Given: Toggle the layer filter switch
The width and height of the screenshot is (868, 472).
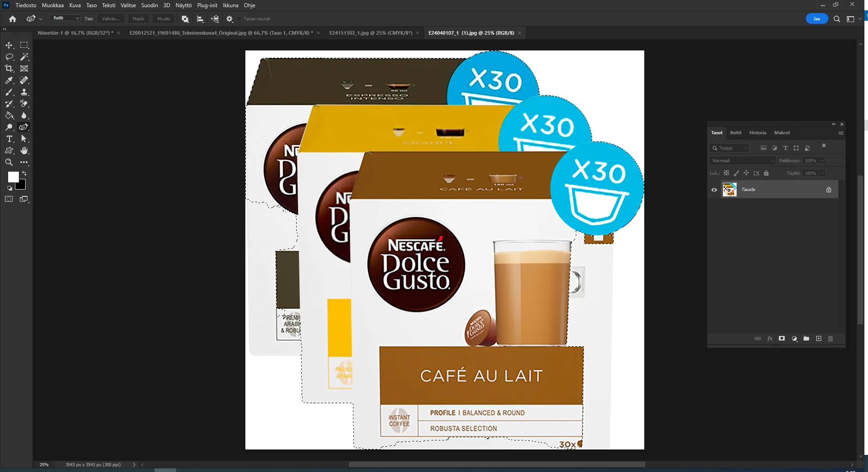Looking at the screenshot, I should 824,146.
